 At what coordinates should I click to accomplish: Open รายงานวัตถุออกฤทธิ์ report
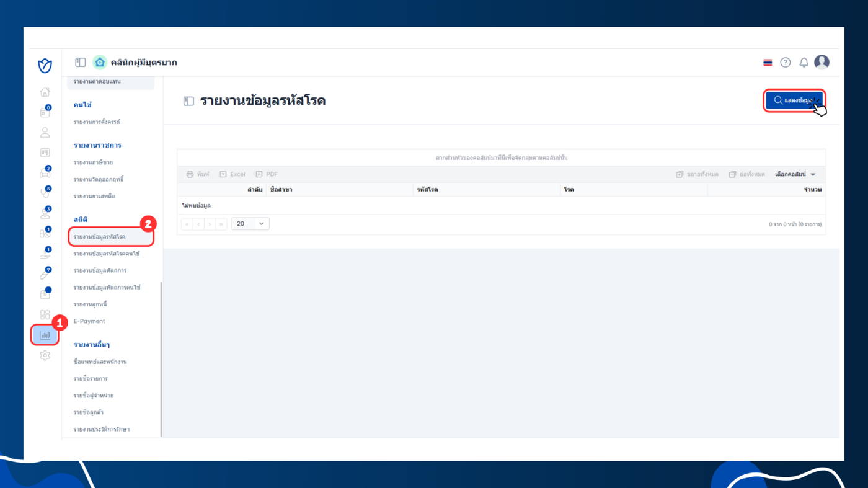point(99,179)
